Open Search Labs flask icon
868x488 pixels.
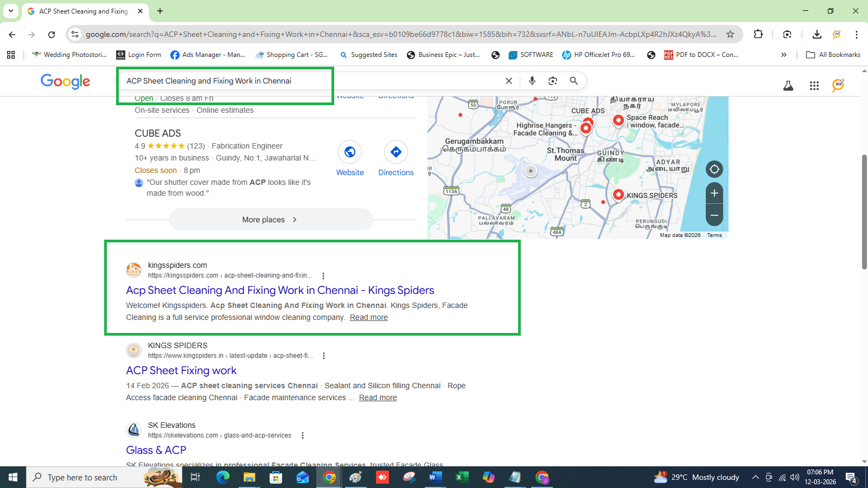point(788,86)
